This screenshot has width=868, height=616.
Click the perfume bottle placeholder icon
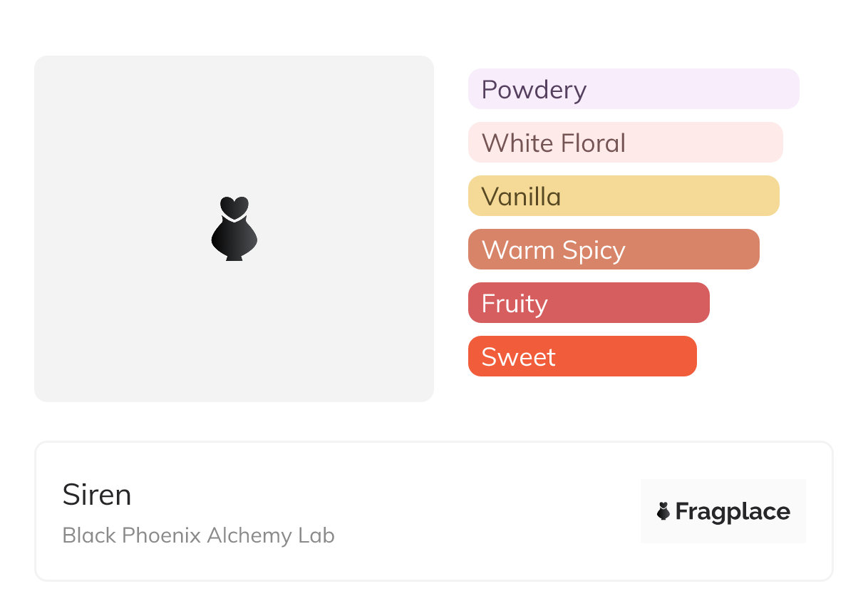pyautogui.click(x=234, y=228)
